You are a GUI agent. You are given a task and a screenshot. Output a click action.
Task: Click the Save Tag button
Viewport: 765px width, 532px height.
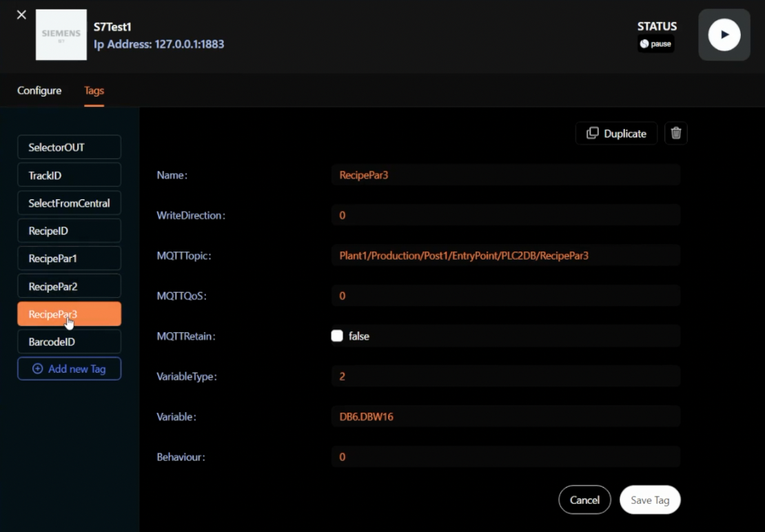[649, 500]
